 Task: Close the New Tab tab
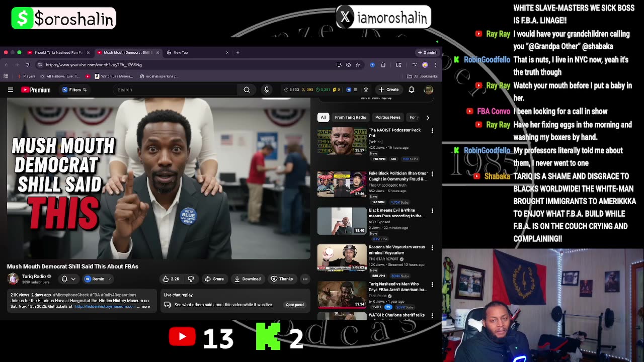(227, 52)
